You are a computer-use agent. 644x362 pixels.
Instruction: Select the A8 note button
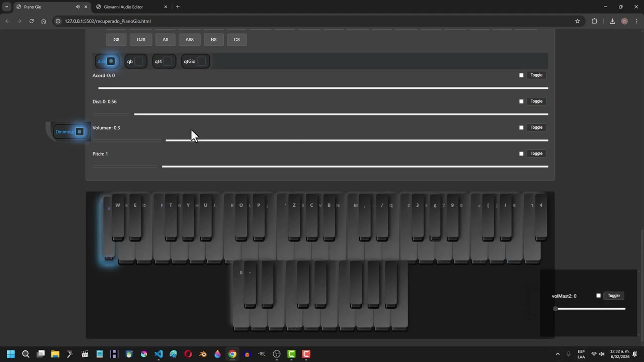click(x=166, y=40)
